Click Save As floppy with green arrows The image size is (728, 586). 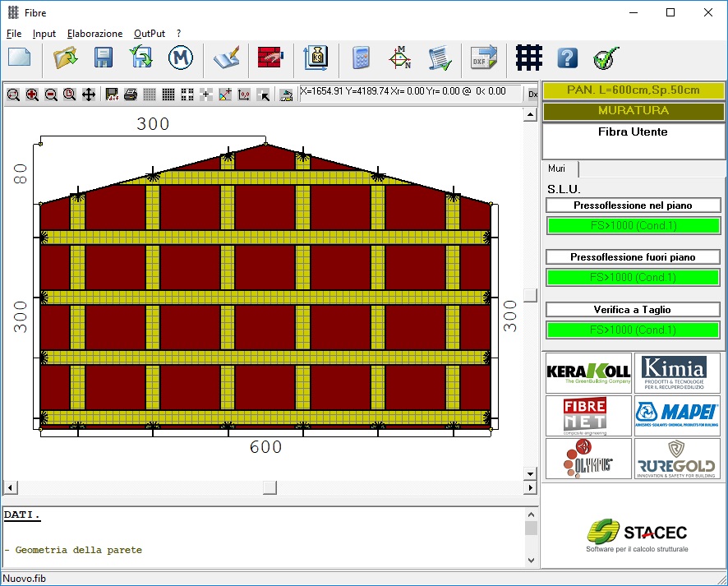pos(141,57)
